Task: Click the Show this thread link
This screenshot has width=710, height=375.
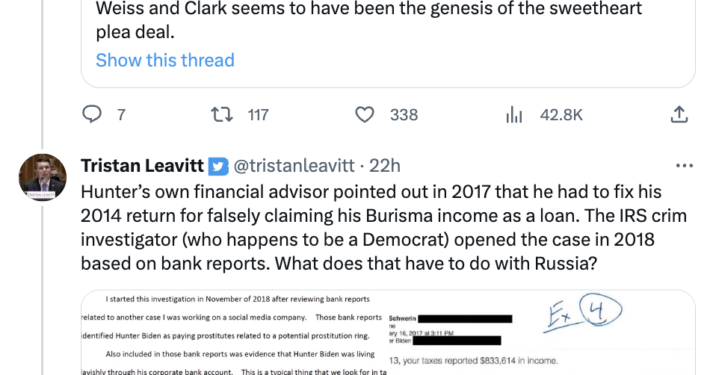Action: [165, 60]
